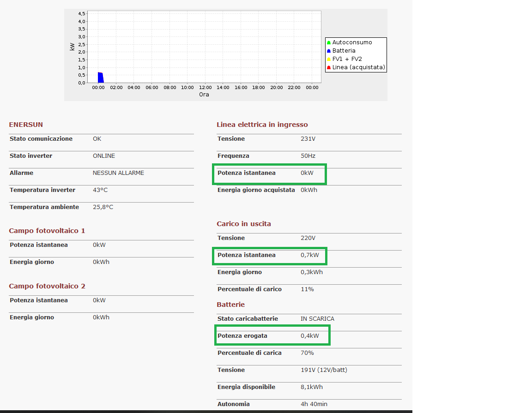Click the IN SCARICA battery charger status
Viewport: 532px width, 413px height.
pyautogui.click(x=317, y=319)
